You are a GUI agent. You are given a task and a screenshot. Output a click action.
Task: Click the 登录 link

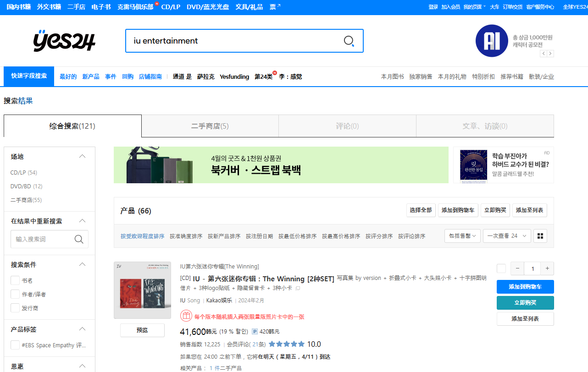(433, 7)
